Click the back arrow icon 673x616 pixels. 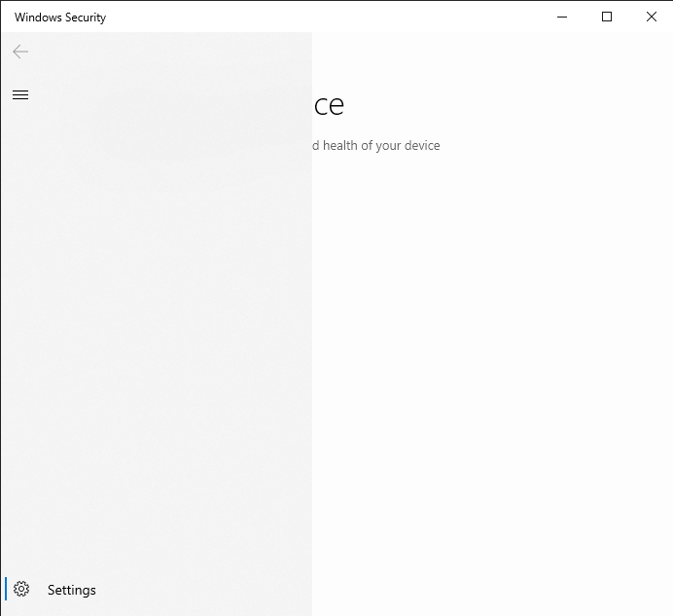(x=20, y=52)
